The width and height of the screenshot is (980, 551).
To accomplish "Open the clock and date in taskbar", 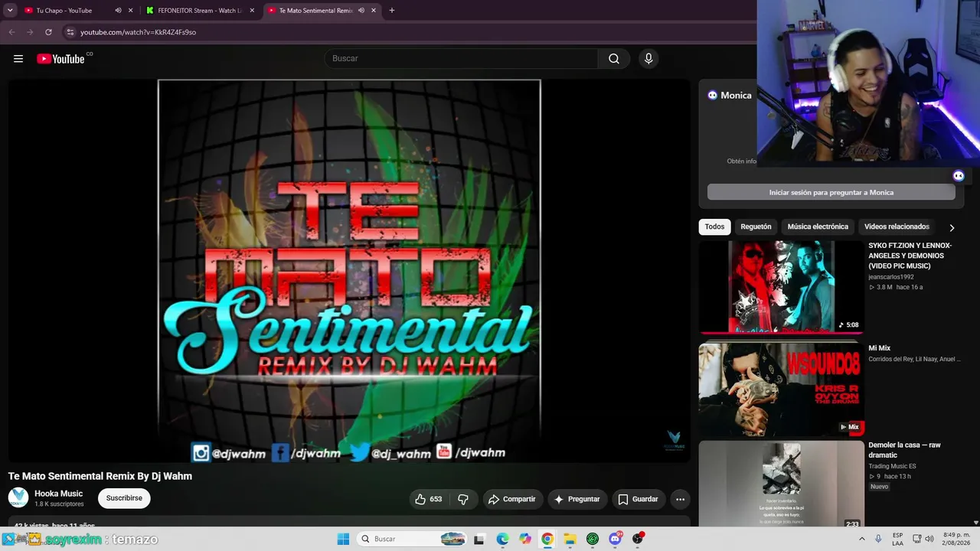I will (x=956, y=539).
